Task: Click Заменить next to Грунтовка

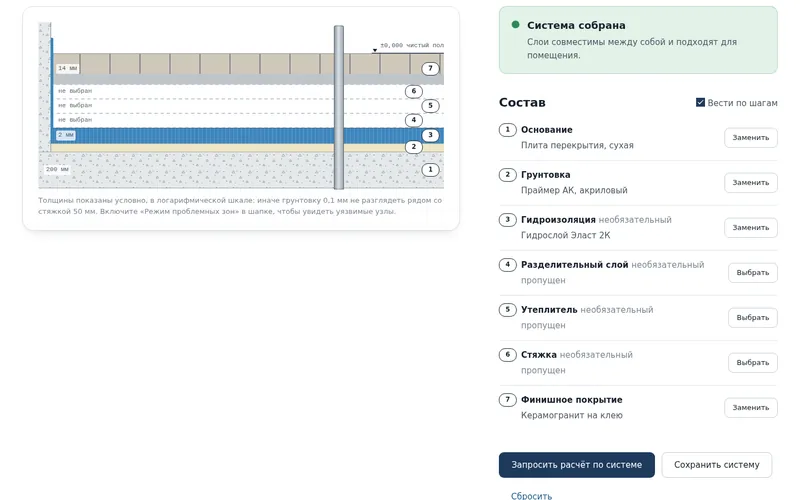Action: pyautogui.click(x=751, y=183)
